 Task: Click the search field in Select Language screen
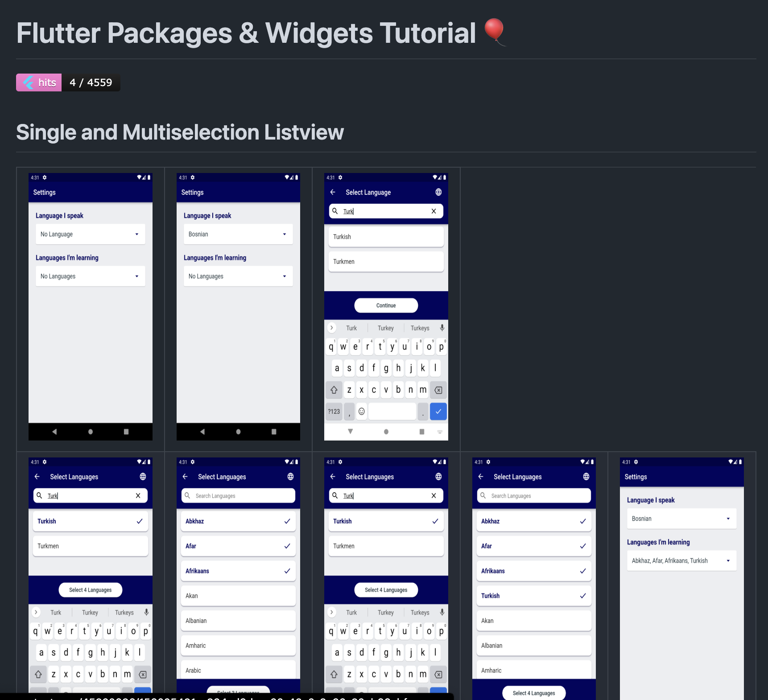[x=386, y=211]
